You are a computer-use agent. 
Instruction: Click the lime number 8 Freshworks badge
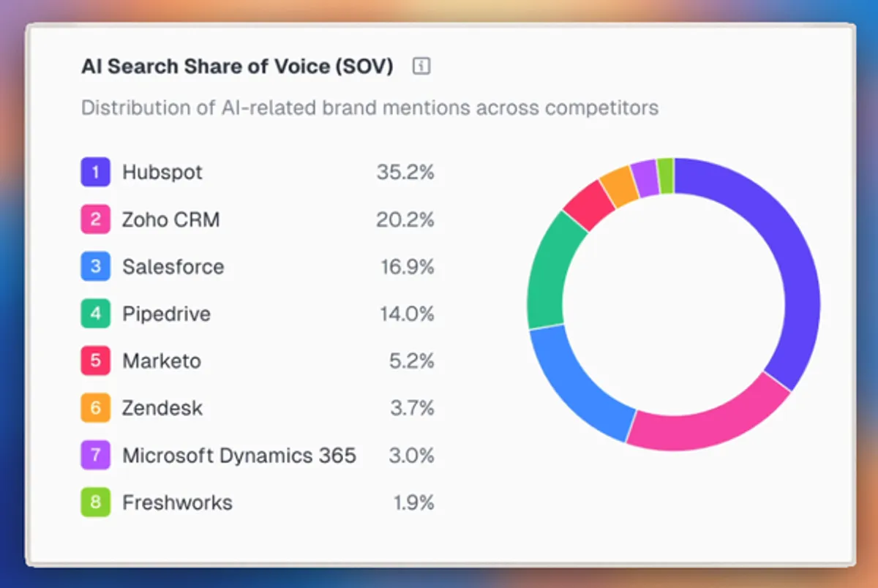click(95, 502)
